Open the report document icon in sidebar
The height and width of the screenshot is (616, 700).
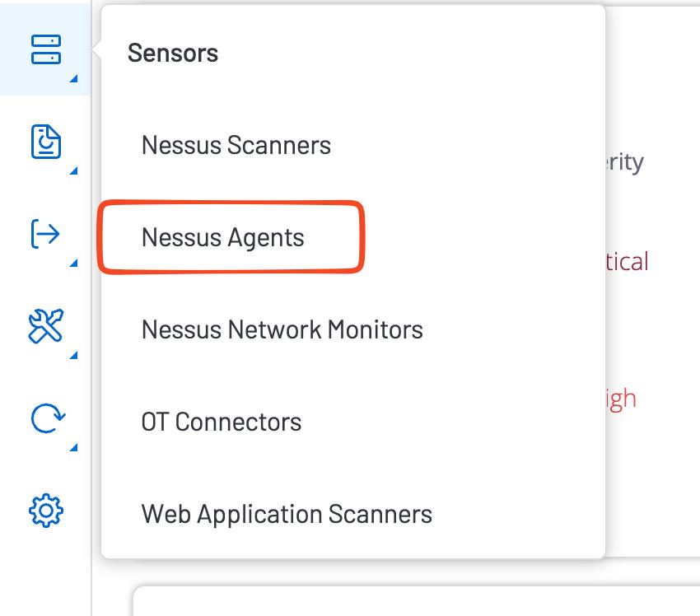coord(46,142)
